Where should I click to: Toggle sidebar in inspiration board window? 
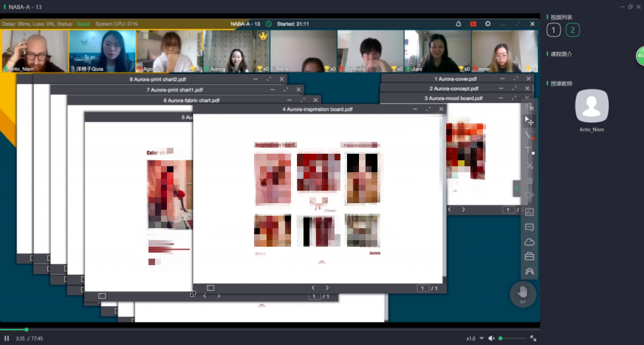pyautogui.click(x=210, y=288)
